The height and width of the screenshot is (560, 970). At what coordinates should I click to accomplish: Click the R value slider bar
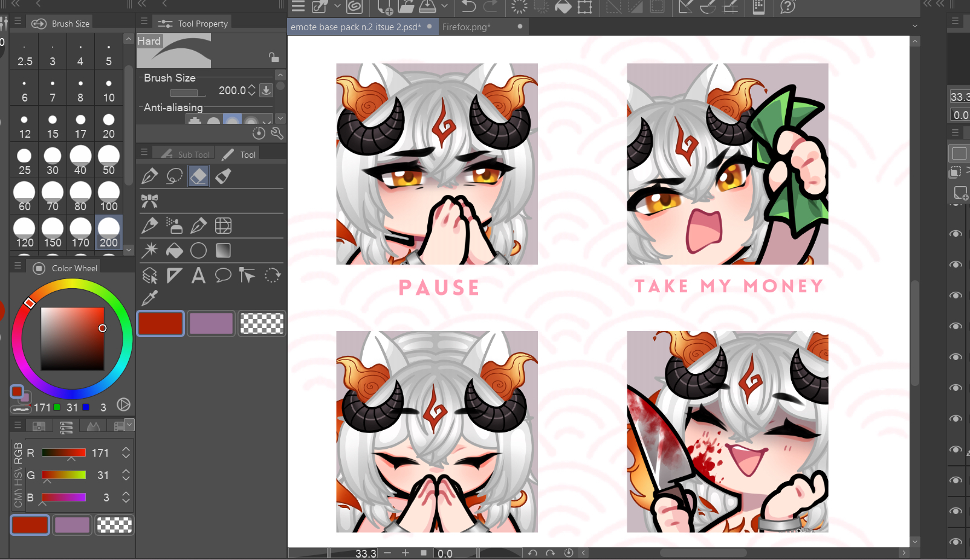pos(63,452)
